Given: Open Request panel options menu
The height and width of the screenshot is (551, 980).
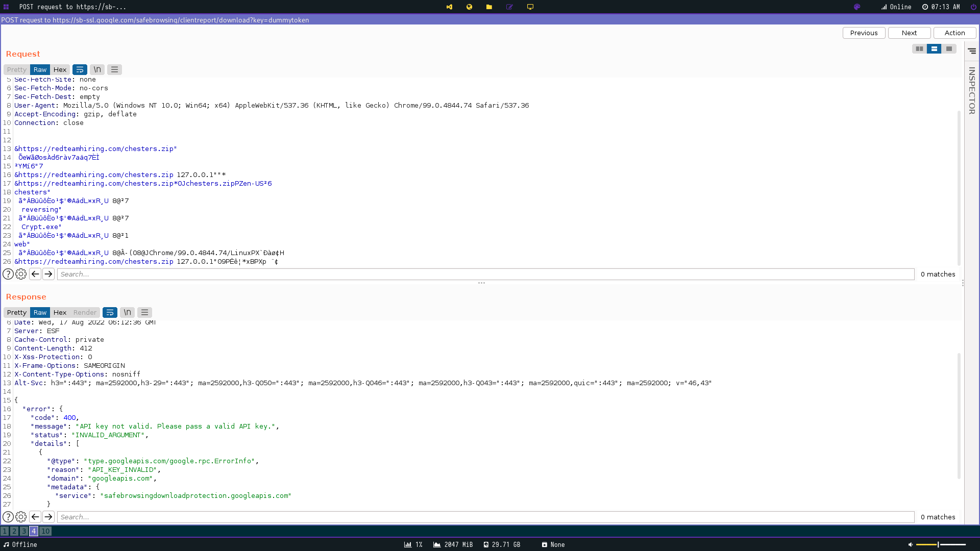Looking at the screenshot, I should (x=114, y=69).
